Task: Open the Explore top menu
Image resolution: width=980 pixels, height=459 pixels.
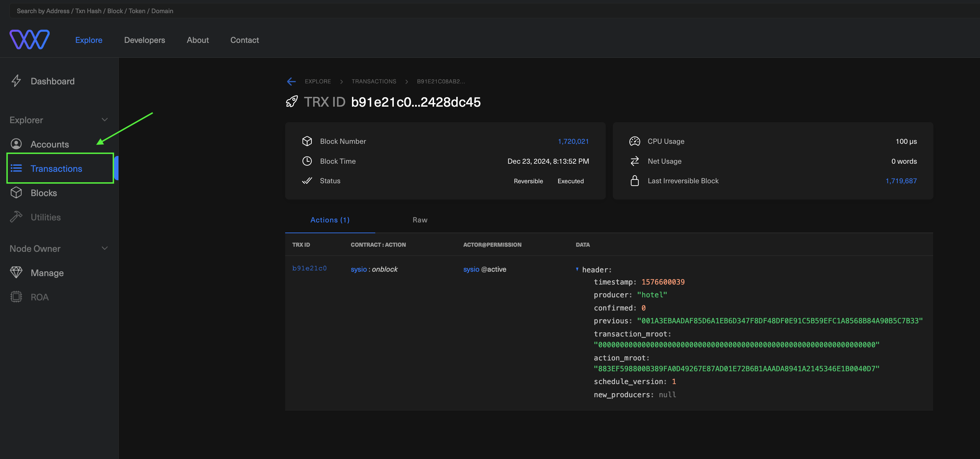Action: pyautogui.click(x=89, y=40)
